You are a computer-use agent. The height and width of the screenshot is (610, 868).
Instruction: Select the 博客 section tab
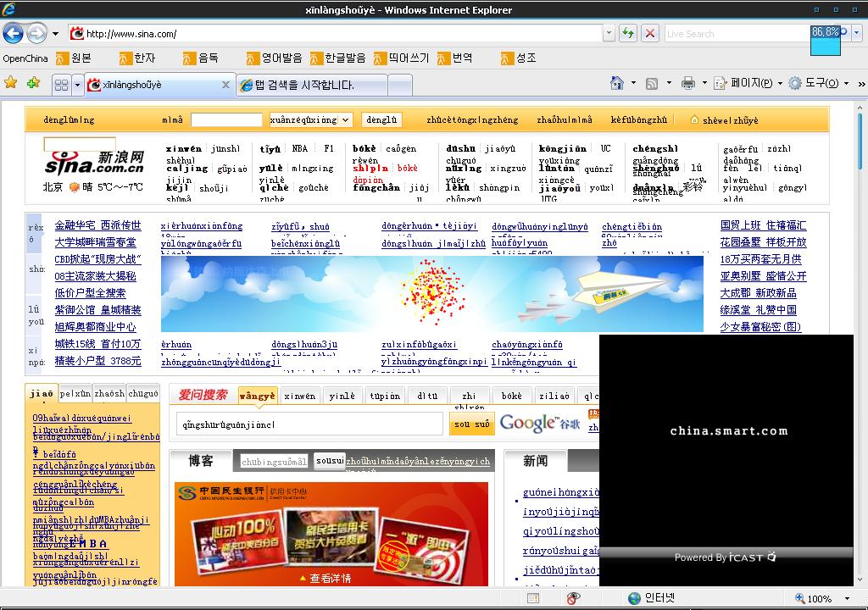[201, 461]
